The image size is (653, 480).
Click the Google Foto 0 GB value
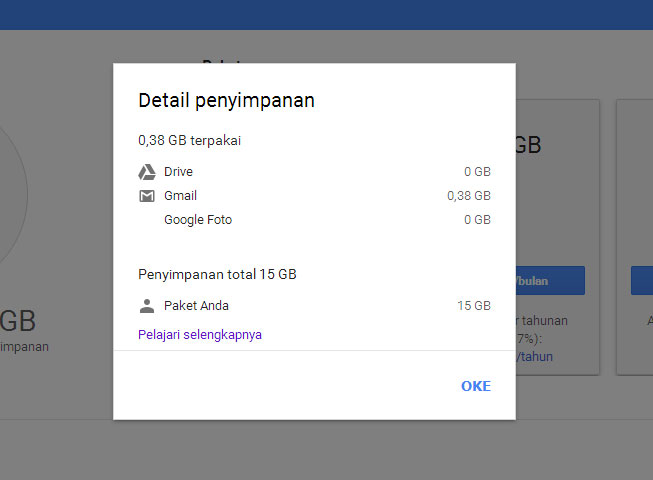[478, 220]
